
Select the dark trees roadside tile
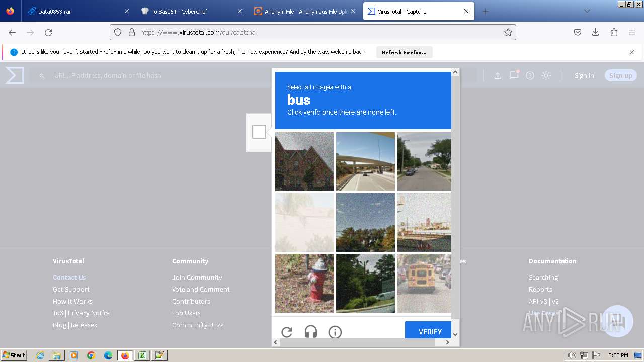[x=365, y=283]
